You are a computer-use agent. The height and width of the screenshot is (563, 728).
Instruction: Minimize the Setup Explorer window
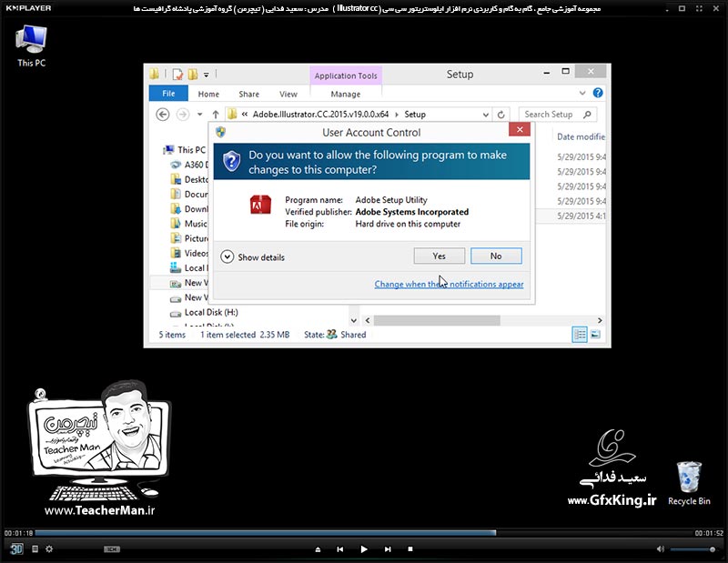[547, 72]
